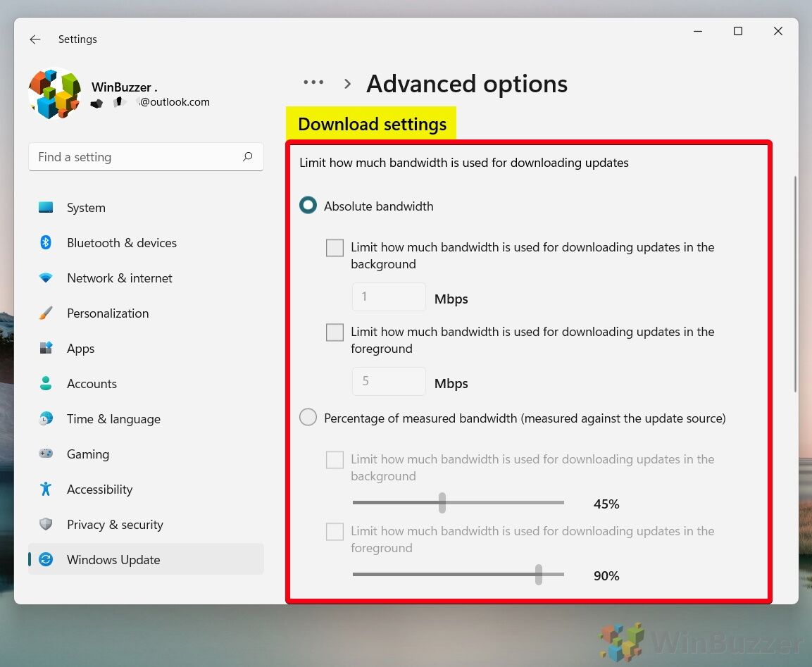
Task: Expand the breadcrumb ellipsis menu
Action: (x=313, y=83)
